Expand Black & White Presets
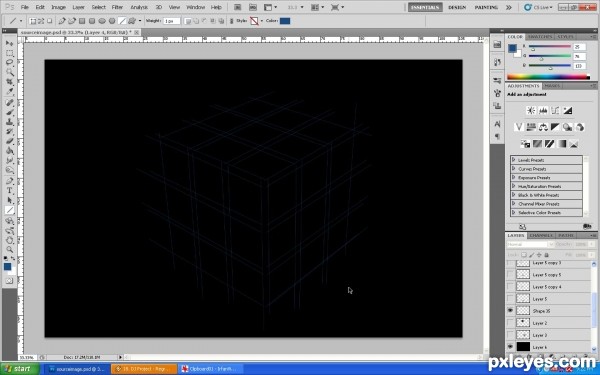This screenshot has height=375, width=600. pyautogui.click(x=514, y=195)
